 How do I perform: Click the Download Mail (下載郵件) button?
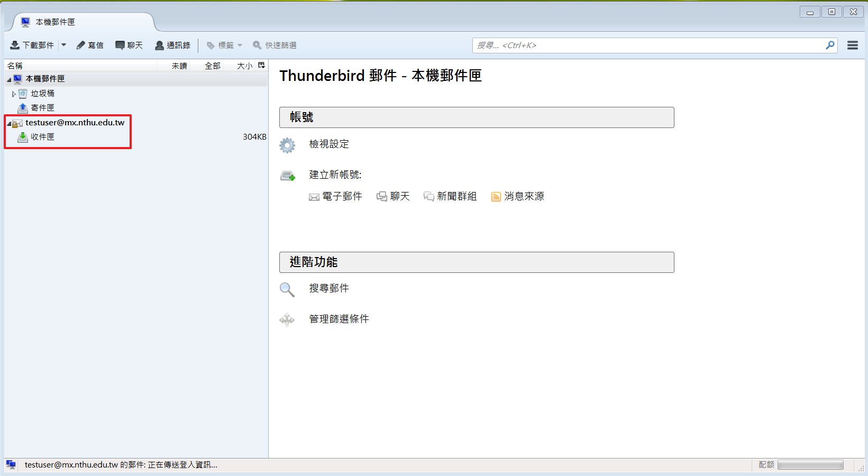click(33, 45)
